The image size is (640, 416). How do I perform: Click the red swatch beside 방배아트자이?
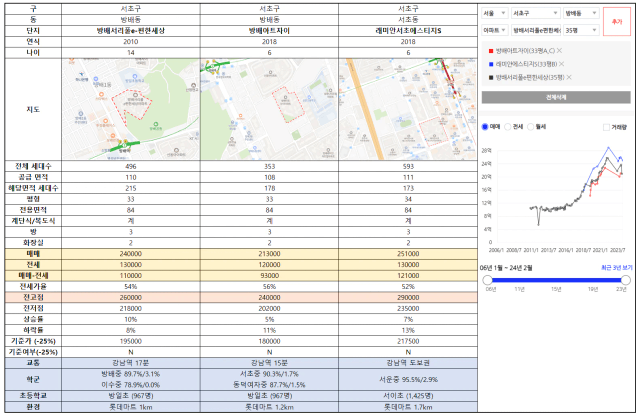[x=491, y=51]
